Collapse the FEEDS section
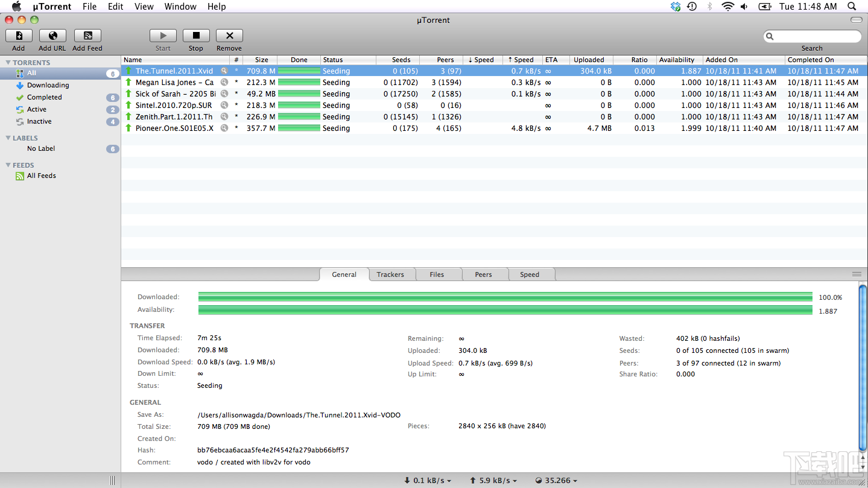868x488 pixels. (x=7, y=165)
